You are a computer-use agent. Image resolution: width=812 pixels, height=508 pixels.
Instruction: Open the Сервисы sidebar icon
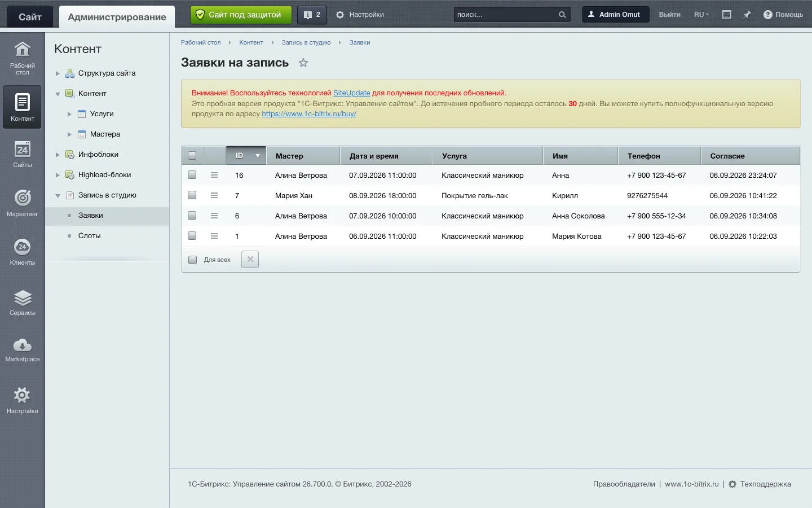(22, 303)
